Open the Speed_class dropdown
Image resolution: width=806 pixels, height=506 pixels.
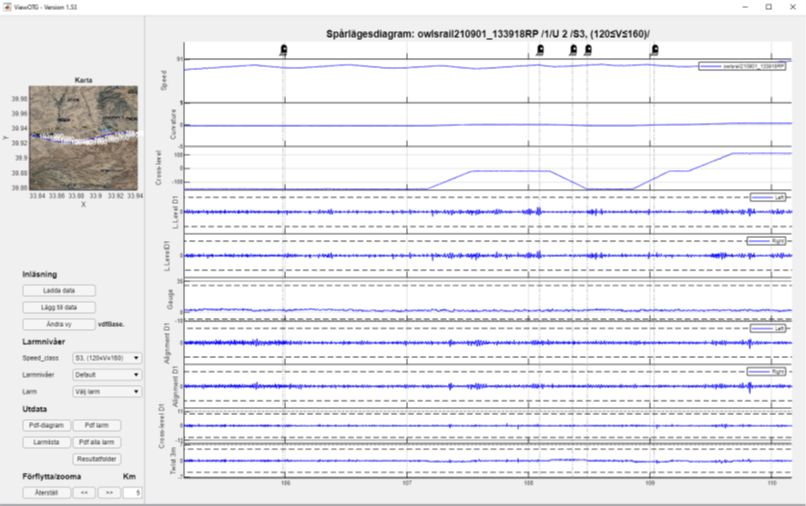pyautogui.click(x=107, y=357)
